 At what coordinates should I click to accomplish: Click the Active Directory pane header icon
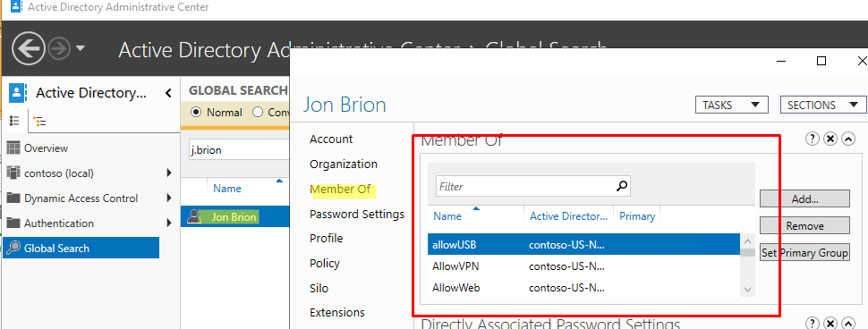[17, 92]
